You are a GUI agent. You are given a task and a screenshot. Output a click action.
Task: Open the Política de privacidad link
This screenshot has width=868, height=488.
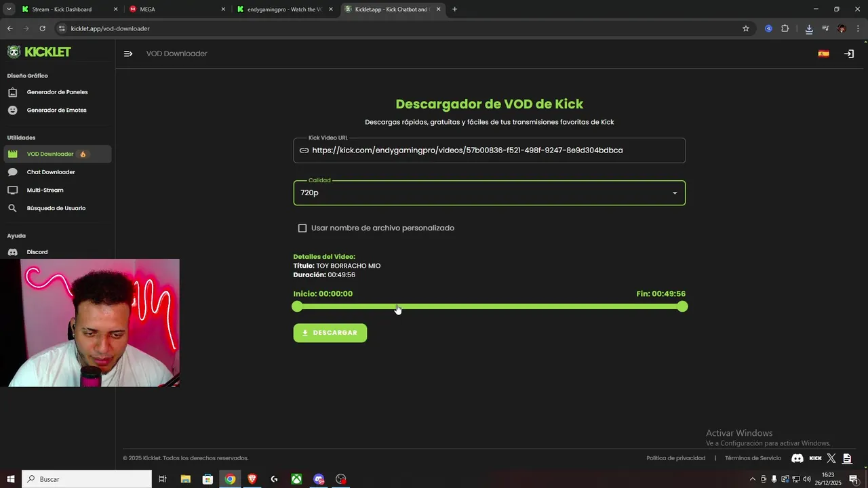pos(676,458)
